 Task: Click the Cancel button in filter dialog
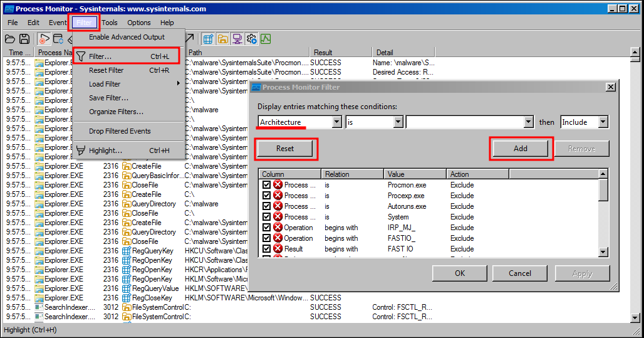(x=520, y=273)
